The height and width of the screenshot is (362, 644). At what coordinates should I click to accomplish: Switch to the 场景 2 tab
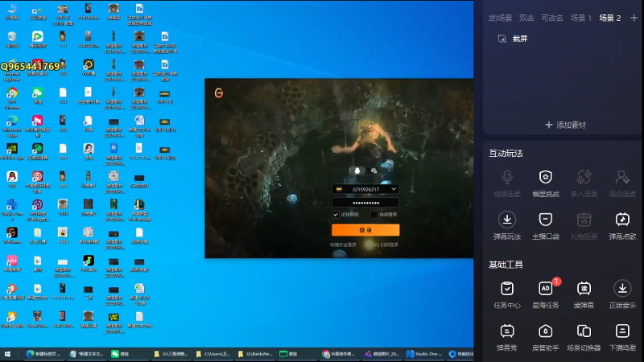(x=610, y=18)
